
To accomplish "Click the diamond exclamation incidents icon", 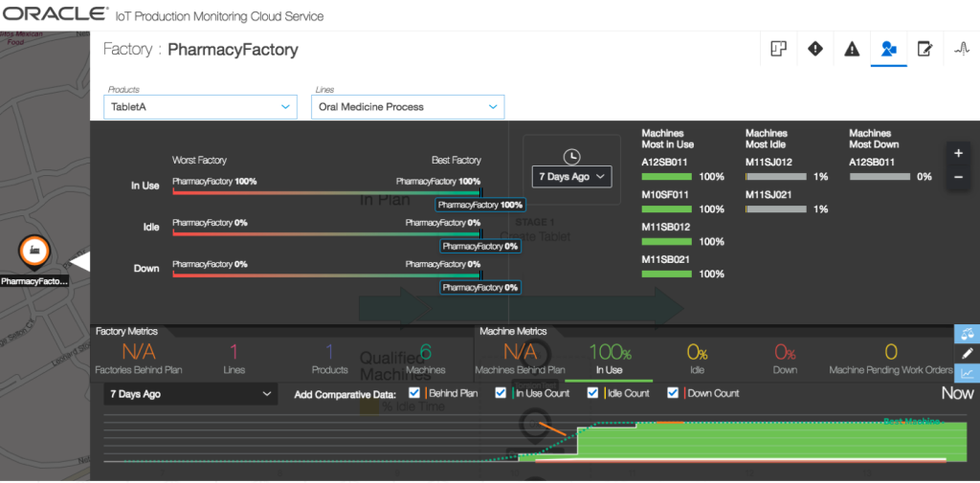I will [814, 49].
